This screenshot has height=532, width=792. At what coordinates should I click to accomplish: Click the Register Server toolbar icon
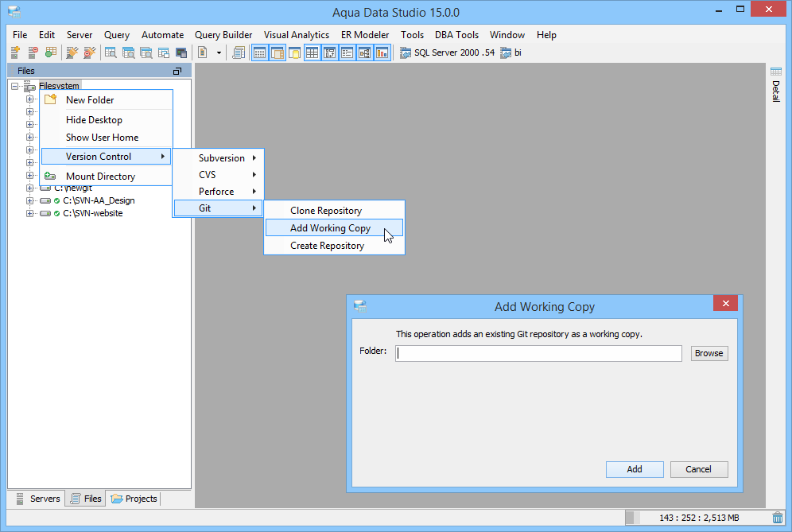[15, 52]
